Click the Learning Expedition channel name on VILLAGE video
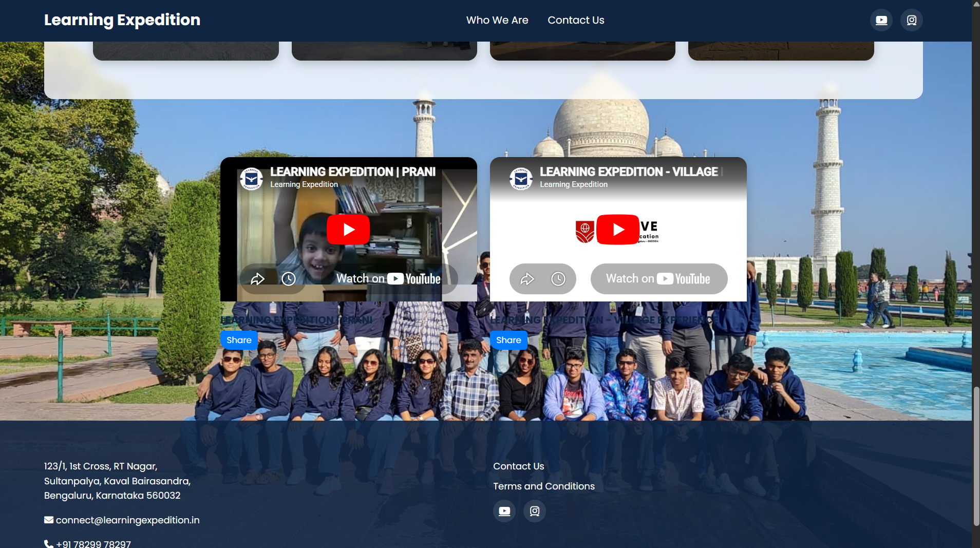 pos(574,184)
